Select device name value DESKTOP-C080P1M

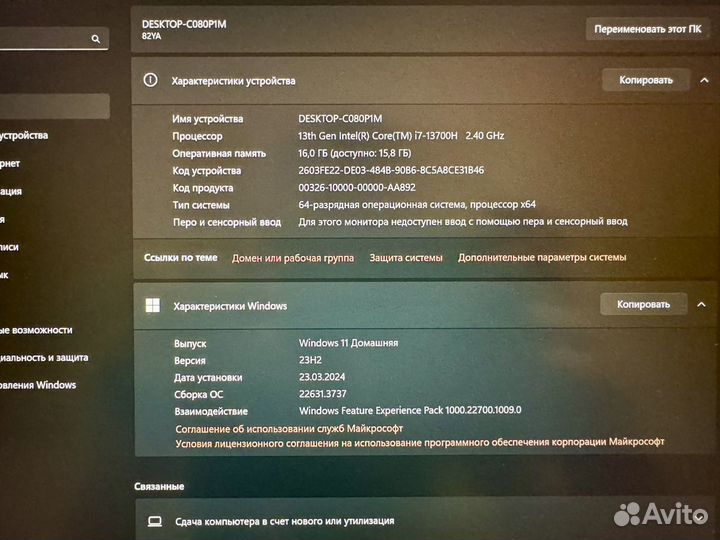point(340,118)
